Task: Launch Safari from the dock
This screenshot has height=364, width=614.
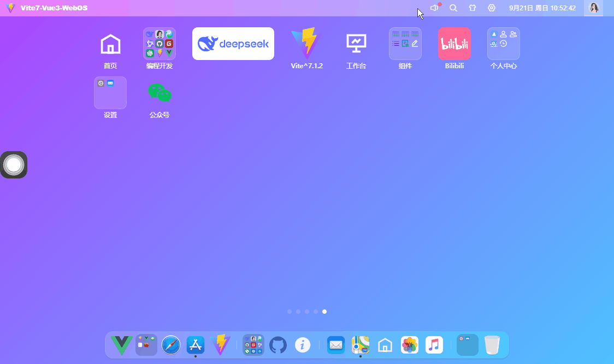Action: coord(170,345)
